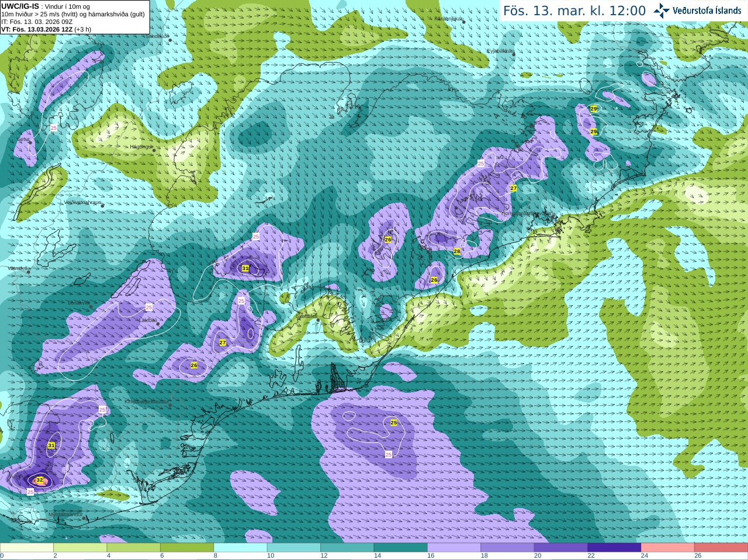
Task: Click the Kárahnjúkar station label
Action: [449, 19]
